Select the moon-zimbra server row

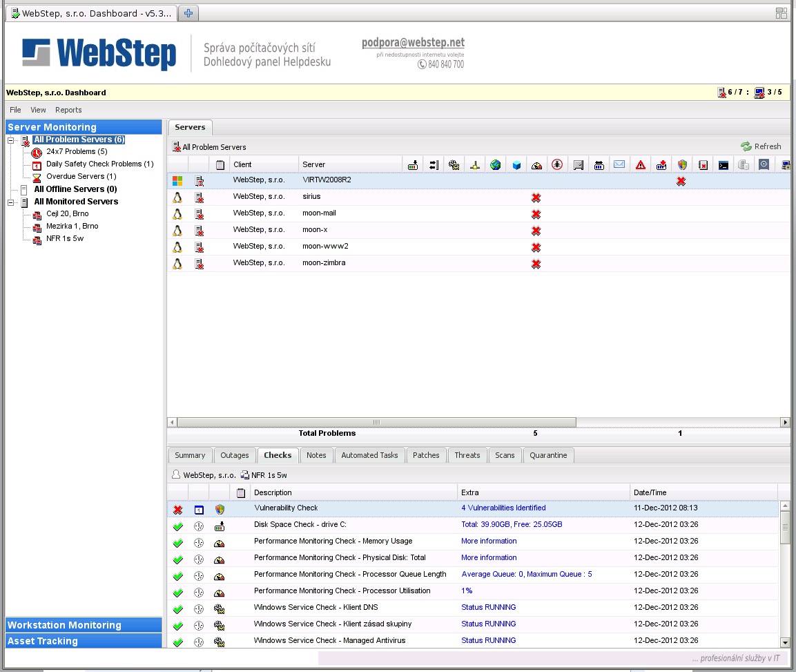point(324,263)
